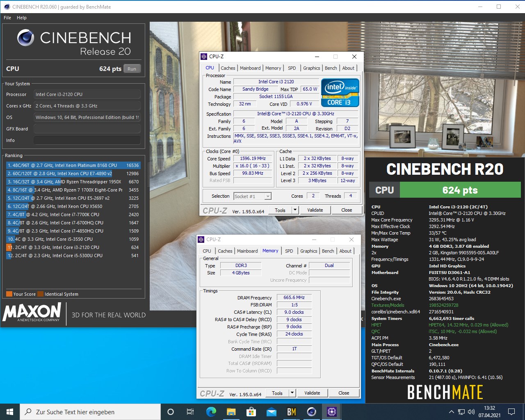Click the Your Score orange legend swatch

point(9,294)
